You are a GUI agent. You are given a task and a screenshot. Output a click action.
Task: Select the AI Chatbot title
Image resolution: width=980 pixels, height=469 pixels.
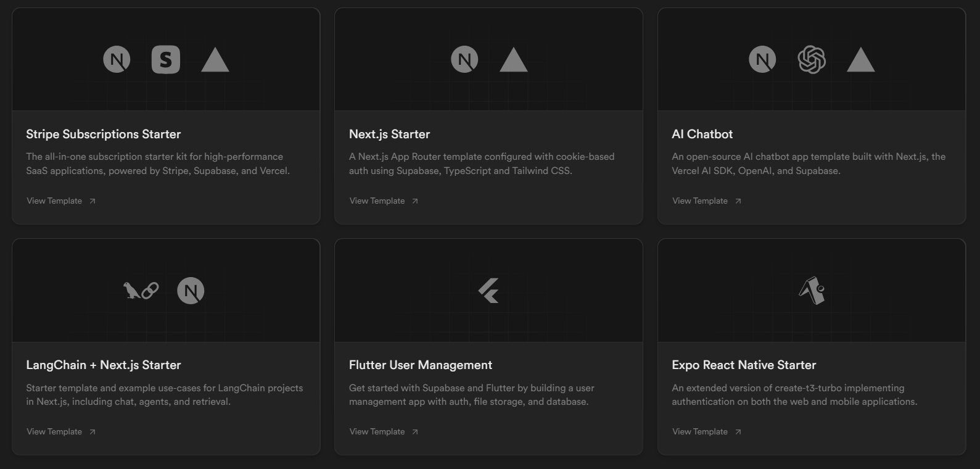[702, 134]
